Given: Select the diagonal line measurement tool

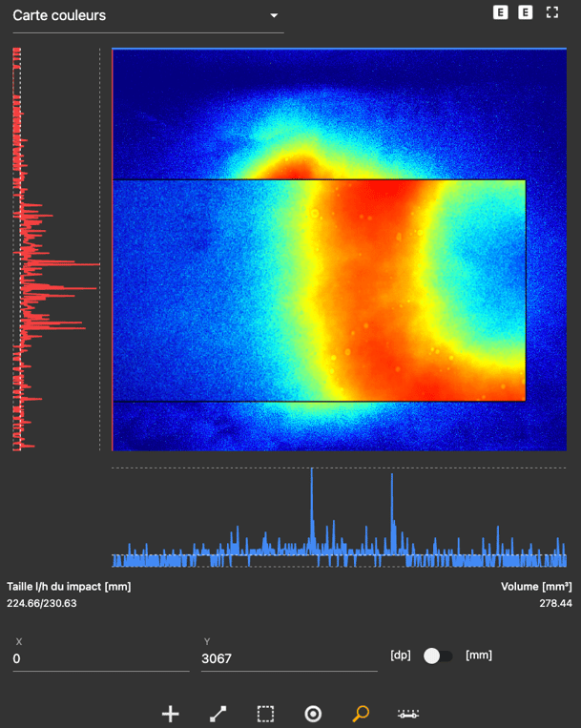Looking at the screenshot, I should point(218,714).
